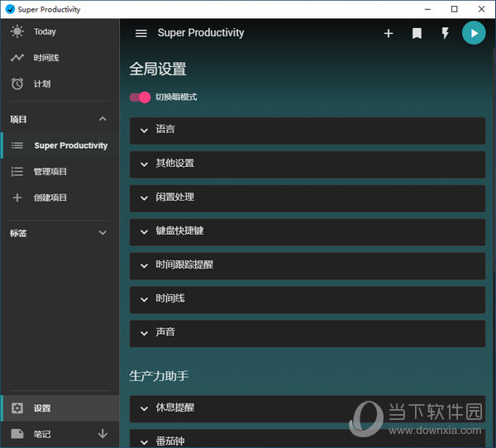Click the app logo in title bar
The image size is (496, 448).
tap(10, 9)
